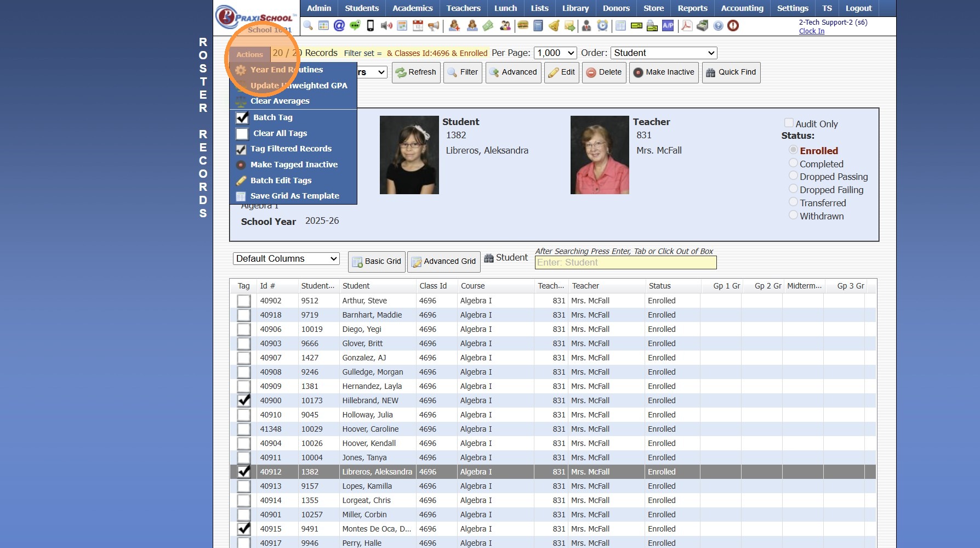Open the Academics menu in top navigation
The image size is (980, 548).
click(412, 8)
